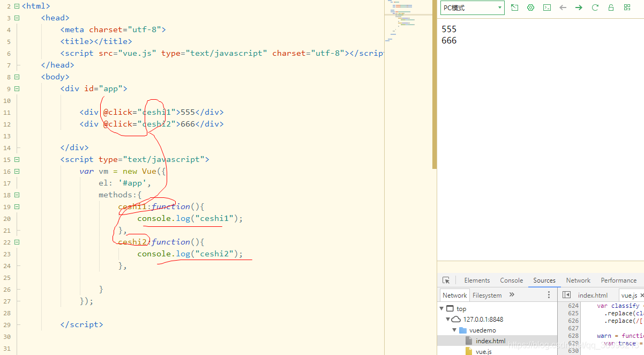Toggle the unlock padlock icon in preview toolbar

tap(611, 8)
